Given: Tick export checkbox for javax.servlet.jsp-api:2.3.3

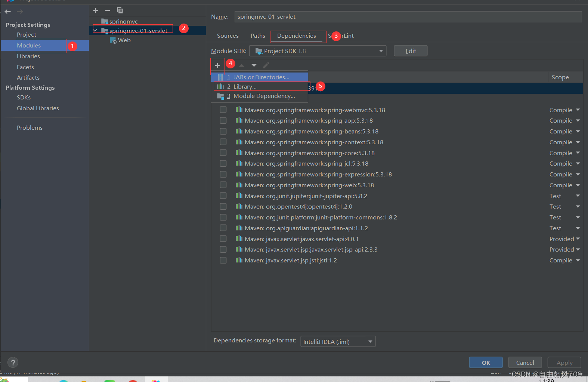Looking at the screenshot, I should 223,249.
